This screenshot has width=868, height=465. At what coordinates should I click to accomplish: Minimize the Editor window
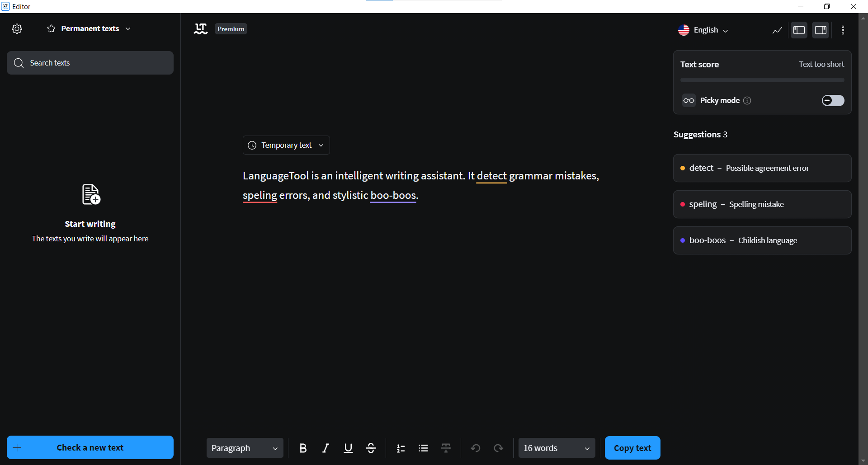click(801, 6)
